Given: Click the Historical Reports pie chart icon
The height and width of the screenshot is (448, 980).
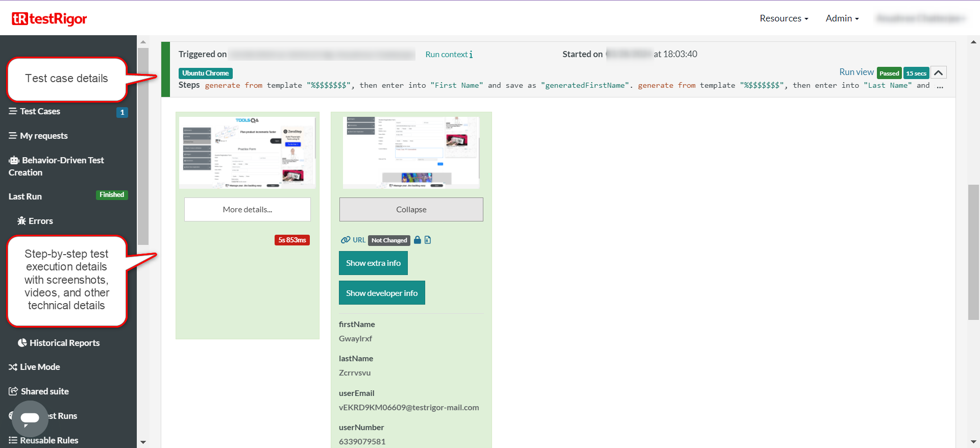Looking at the screenshot, I should pyautogui.click(x=22, y=343).
